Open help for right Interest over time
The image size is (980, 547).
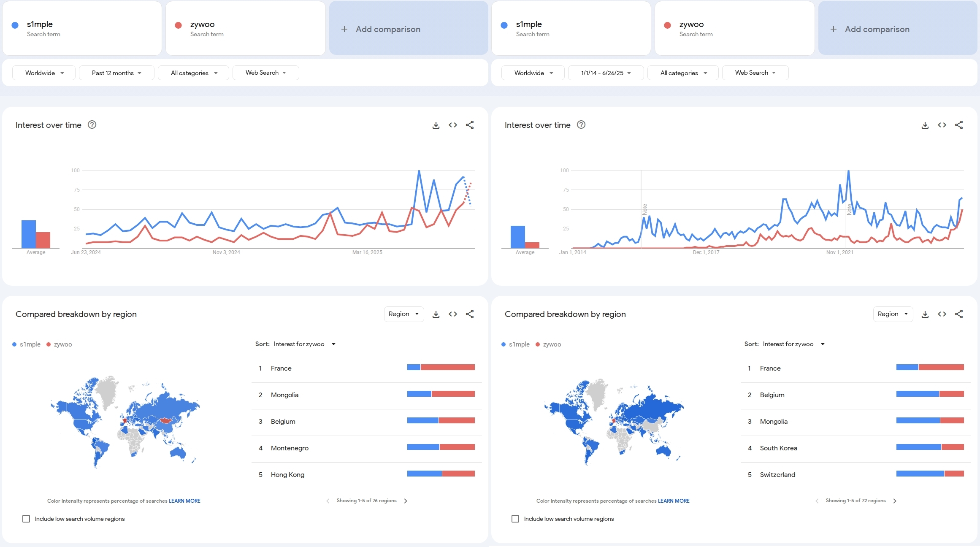(x=581, y=125)
